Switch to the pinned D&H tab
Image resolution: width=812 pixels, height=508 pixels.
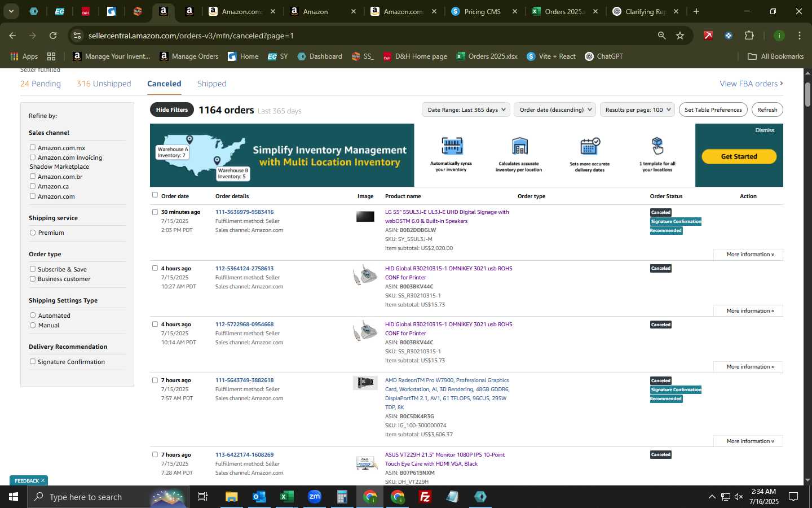[86, 11]
